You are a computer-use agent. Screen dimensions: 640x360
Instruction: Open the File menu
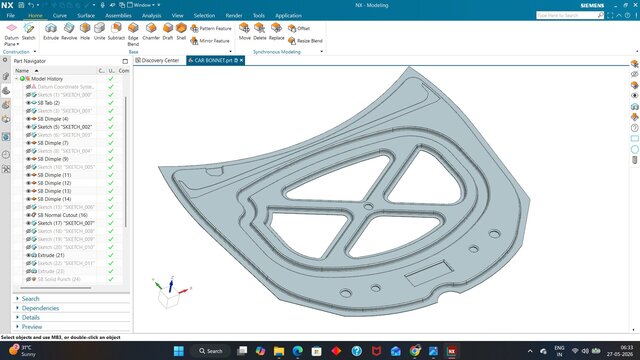[x=11, y=16]
